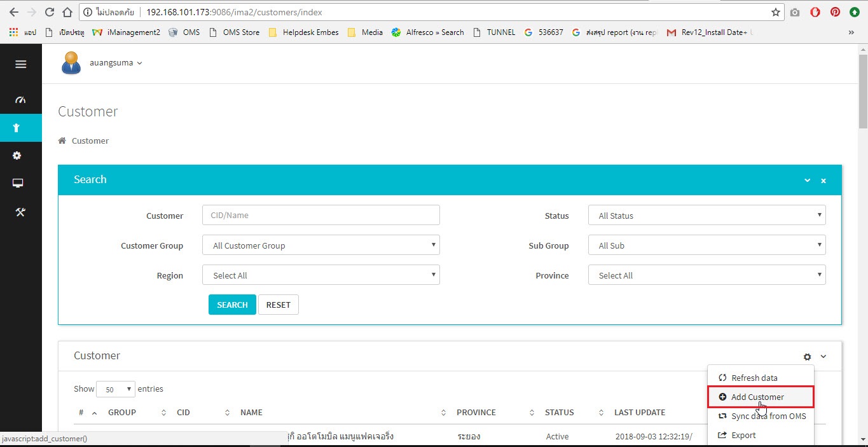Choose Refresh data from menu
This screenshot has height=447, width=868.
(x=761, y=378)
